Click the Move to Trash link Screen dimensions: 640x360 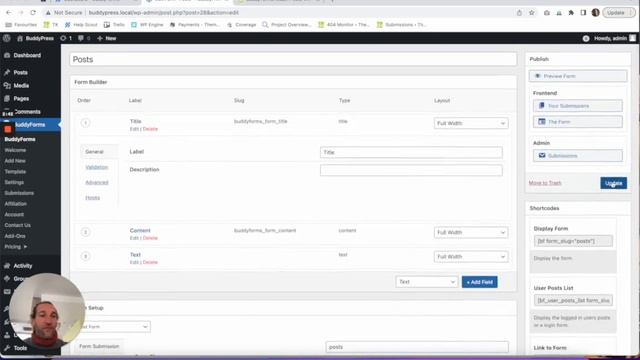click(x=545, y=183)
